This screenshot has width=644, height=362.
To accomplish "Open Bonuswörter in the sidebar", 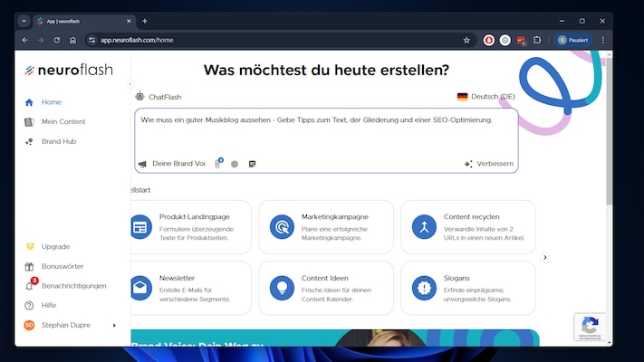I will coord(62,266).
